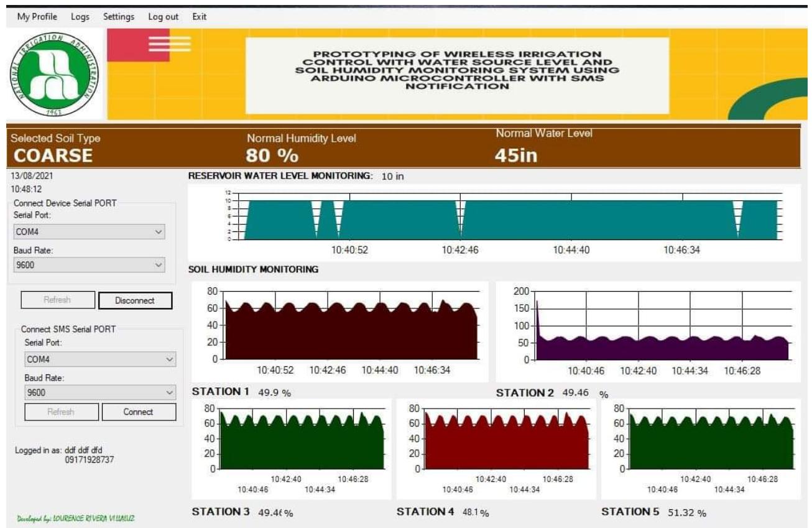The image size is (812, 528).
Task: Click the selected soil type value COARSE
Action: pyautogui.click(x=53, y=155)
